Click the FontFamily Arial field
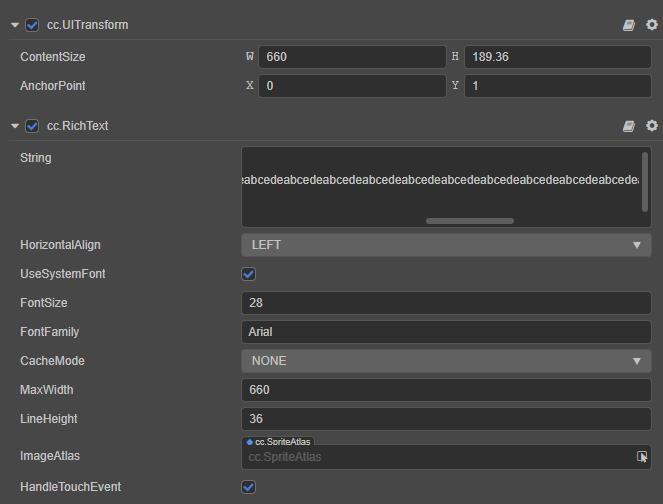 tap(446, 332)
